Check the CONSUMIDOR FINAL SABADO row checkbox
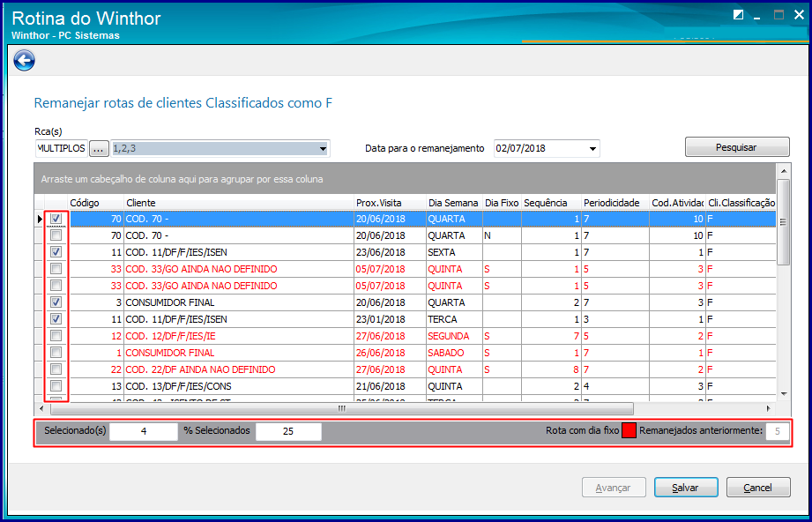This screenshot has height=522, width=812. [56, 352]
